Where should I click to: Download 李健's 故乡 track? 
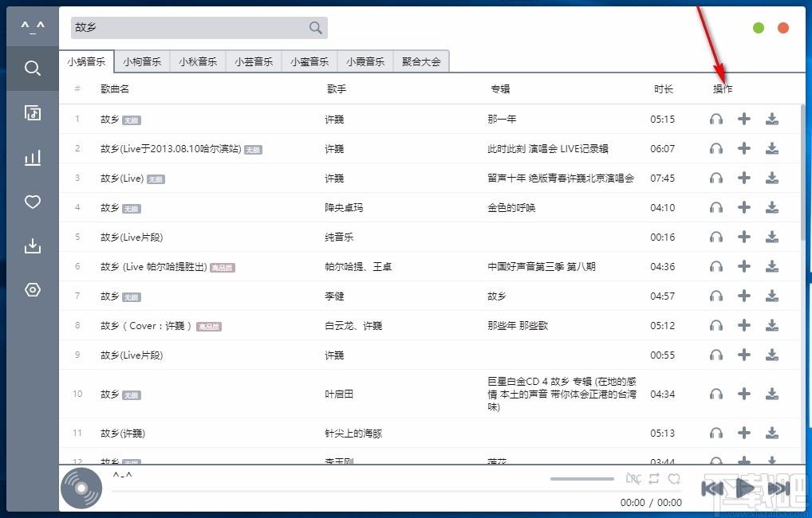point(772,296)
